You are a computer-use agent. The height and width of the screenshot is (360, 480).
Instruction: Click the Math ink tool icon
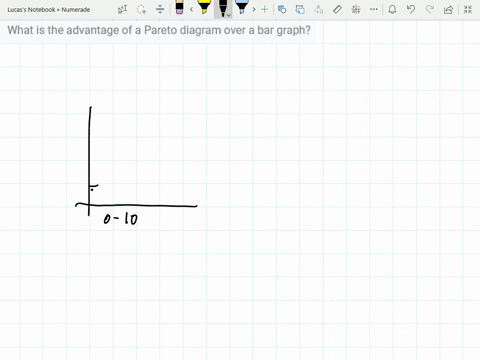click(x=356, y=9)
